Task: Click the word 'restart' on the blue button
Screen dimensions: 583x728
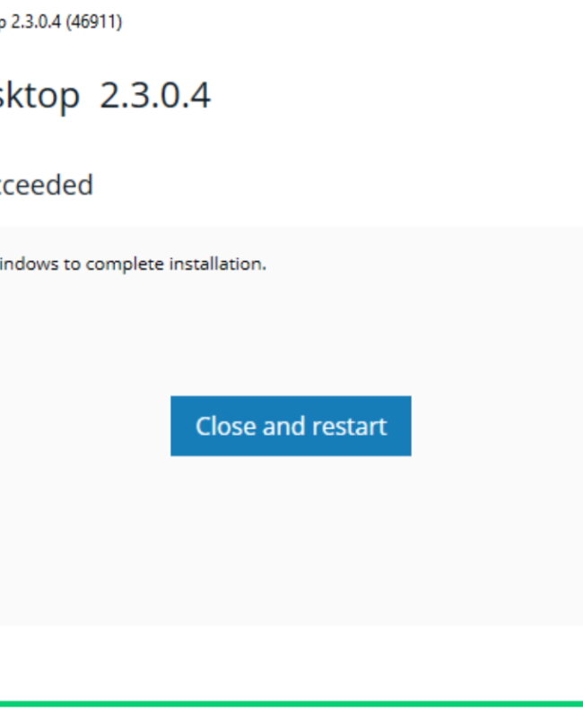Action: (x=349, y=426)
